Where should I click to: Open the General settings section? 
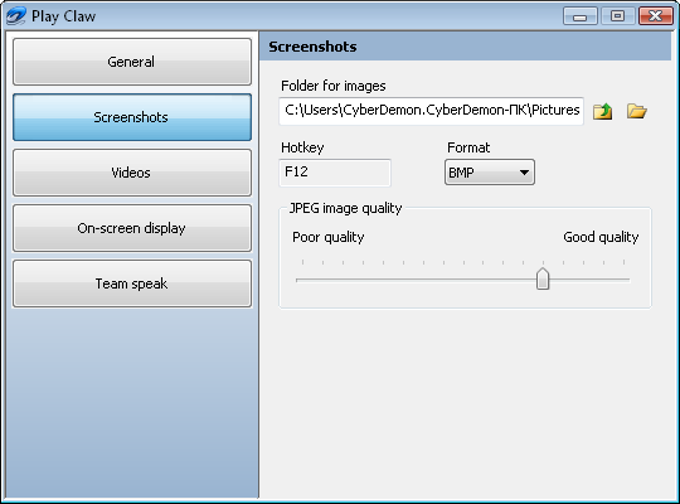coord(132,62)
